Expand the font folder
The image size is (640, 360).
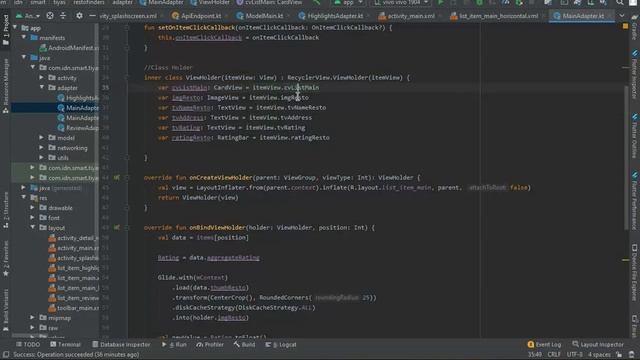[x=33, y=218]
